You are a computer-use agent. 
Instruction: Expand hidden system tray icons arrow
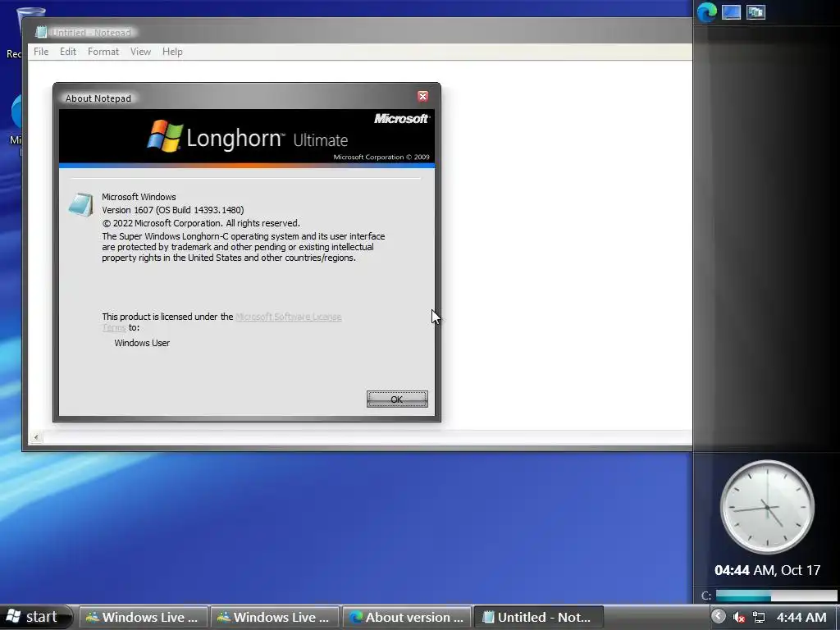pyautogui.click(x=719, y=617)
